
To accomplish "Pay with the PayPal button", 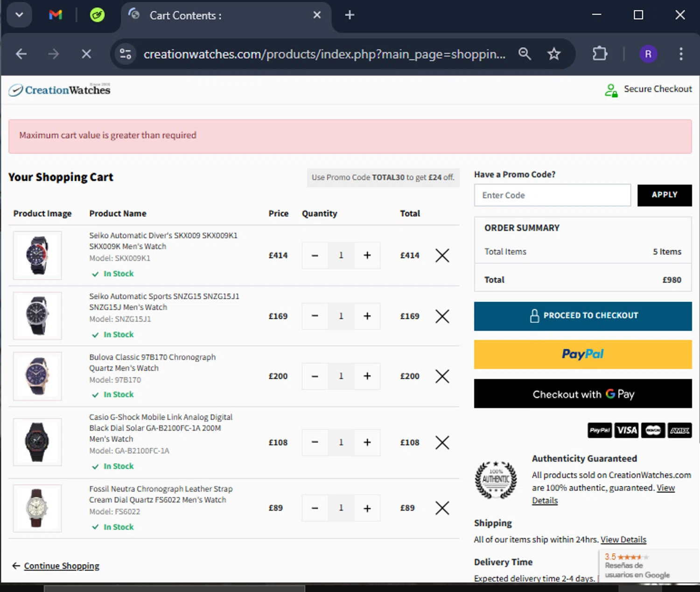I will tap(583, 354).
